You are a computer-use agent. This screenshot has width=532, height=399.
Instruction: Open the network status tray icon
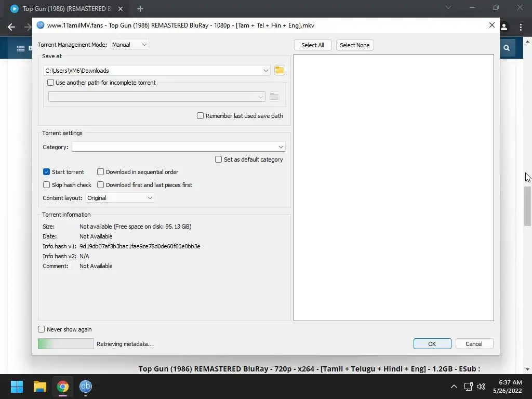click(468, 387)
